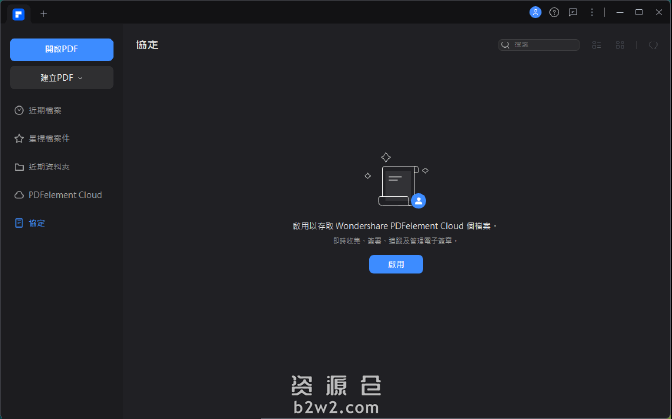Click the user account avatar icon
Image resolution: width=672 pixels, height=419 pixels.
[x=535, y=12]
